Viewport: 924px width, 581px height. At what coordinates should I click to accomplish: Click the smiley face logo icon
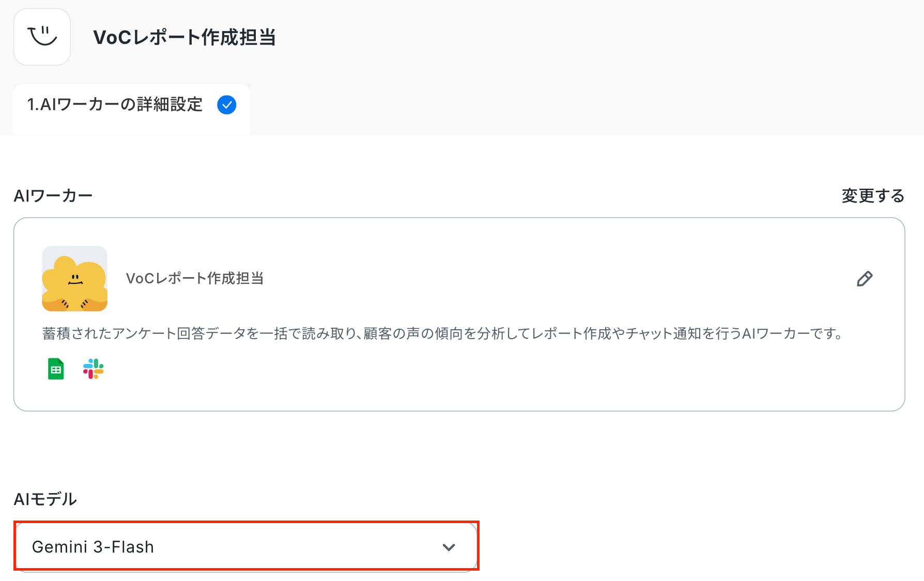point(42,37)
